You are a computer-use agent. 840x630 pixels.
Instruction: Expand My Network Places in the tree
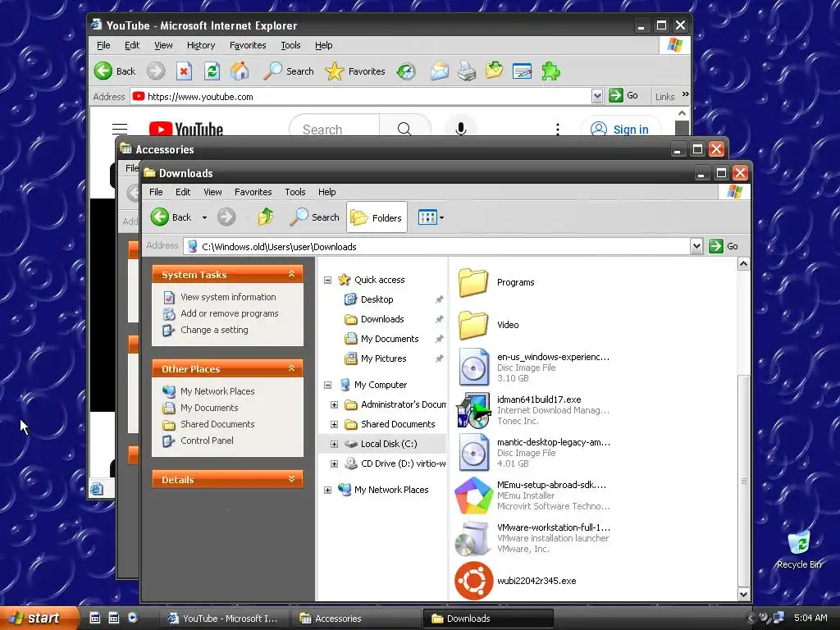(327, 490)
